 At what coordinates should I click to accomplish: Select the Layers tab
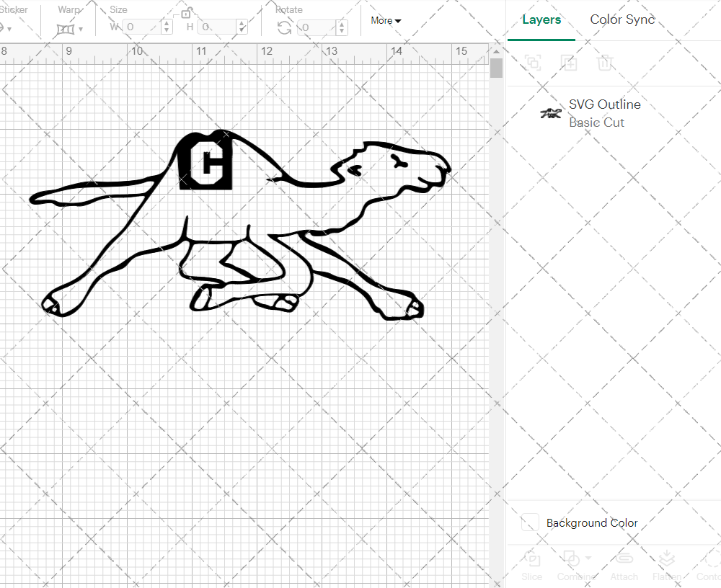click(541, 19)
